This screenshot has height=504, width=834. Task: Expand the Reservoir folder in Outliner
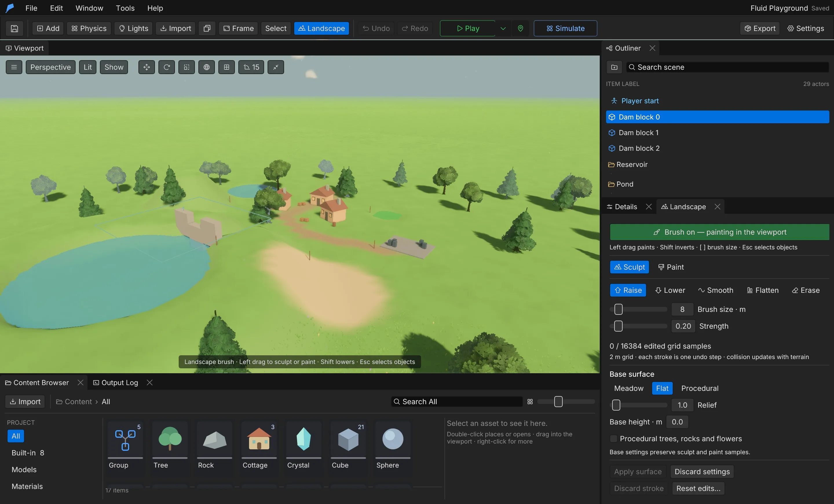click(611, 165)
